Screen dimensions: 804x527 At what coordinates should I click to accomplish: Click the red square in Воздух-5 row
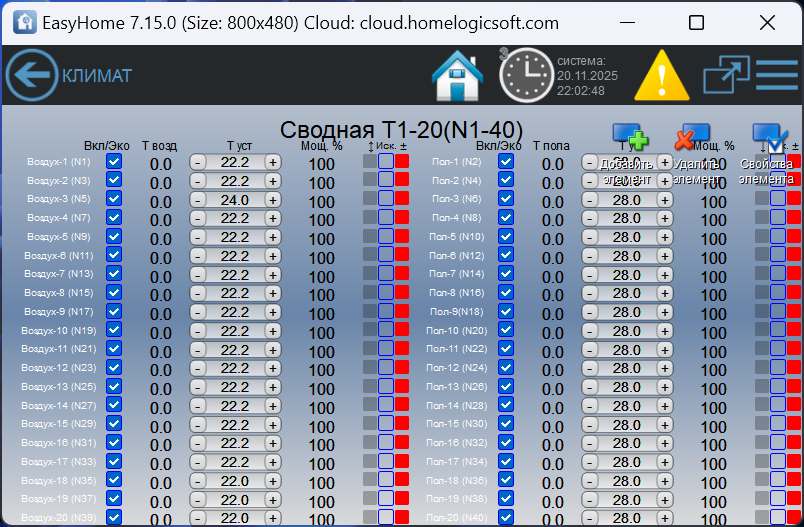pos(402,237)
